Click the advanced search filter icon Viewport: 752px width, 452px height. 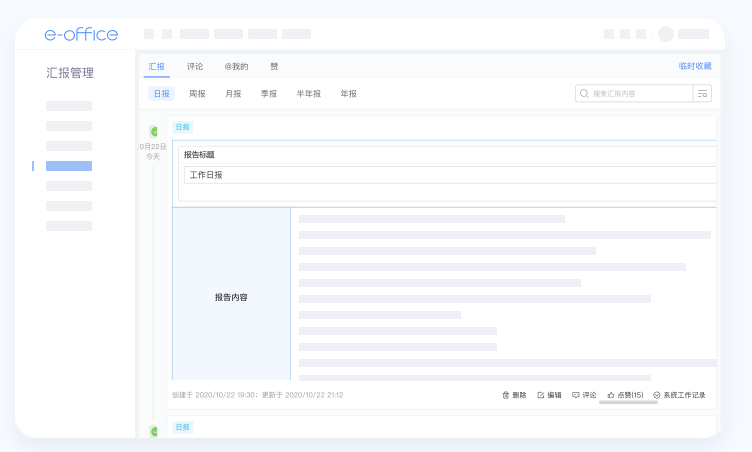(703, 93)
